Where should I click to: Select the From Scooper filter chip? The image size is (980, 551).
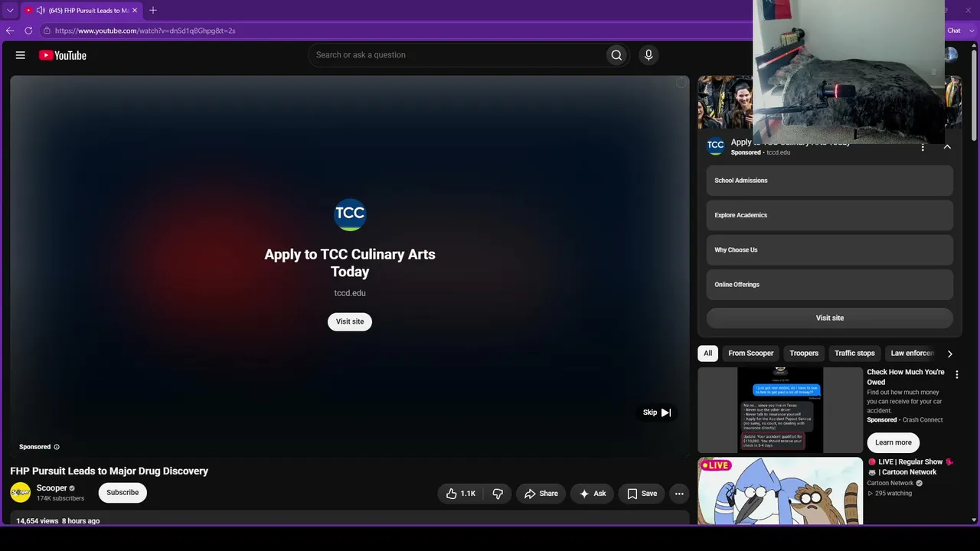point(751,354)
